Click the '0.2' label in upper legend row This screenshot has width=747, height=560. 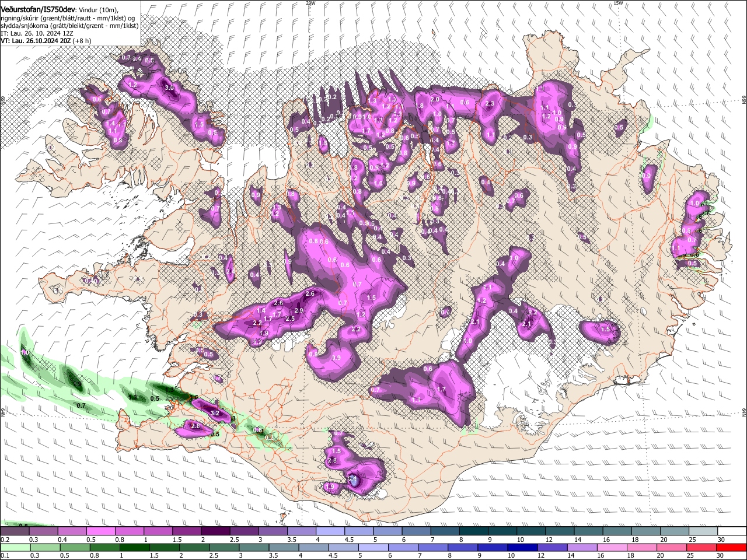[x=5, y=540]
